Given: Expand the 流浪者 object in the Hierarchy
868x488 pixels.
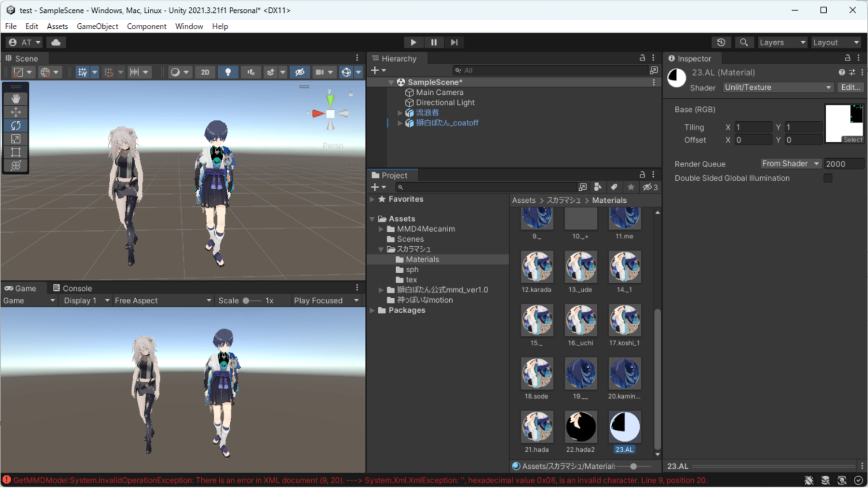Looking at the screenshot, I should pyautogui.click(x=399, y=112).
